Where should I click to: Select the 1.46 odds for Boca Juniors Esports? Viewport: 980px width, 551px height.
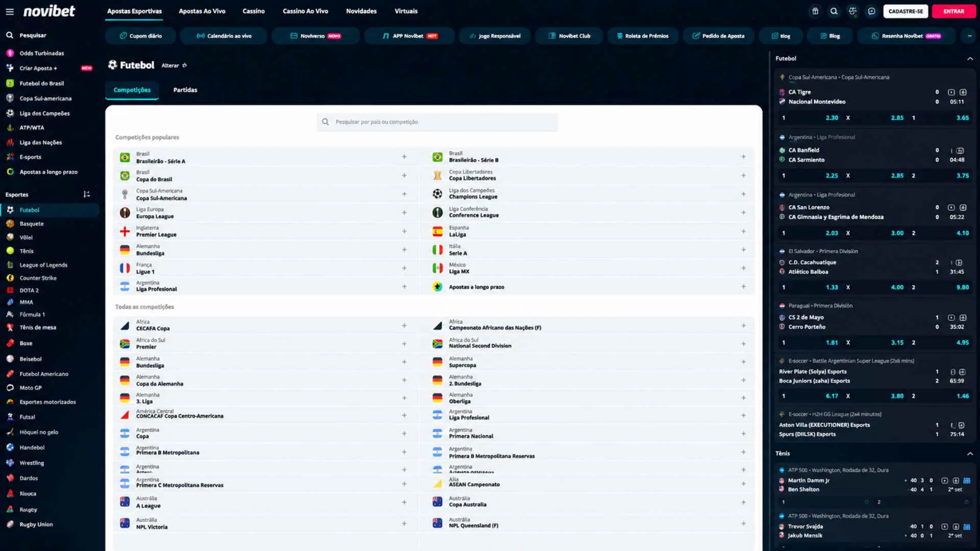[963, 396]
